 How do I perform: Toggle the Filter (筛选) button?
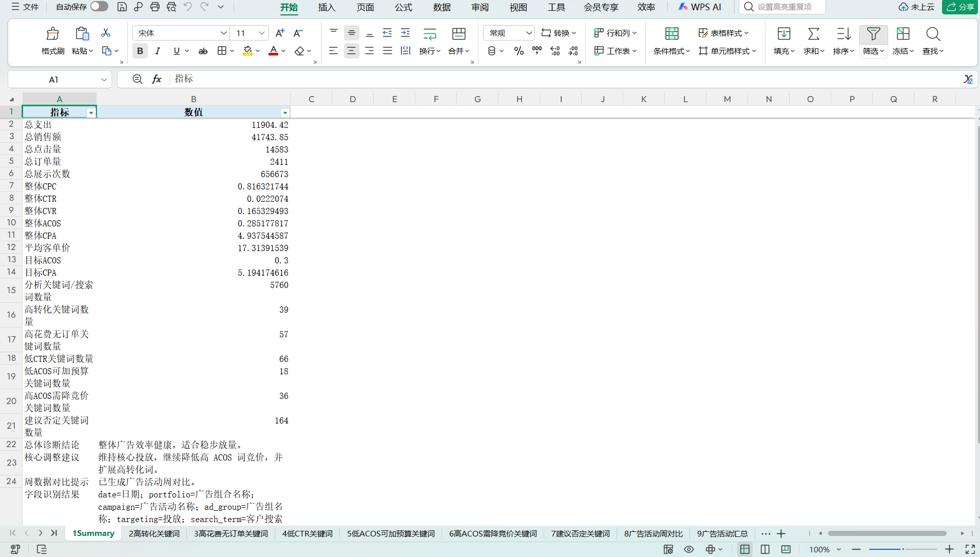[873, 41]
